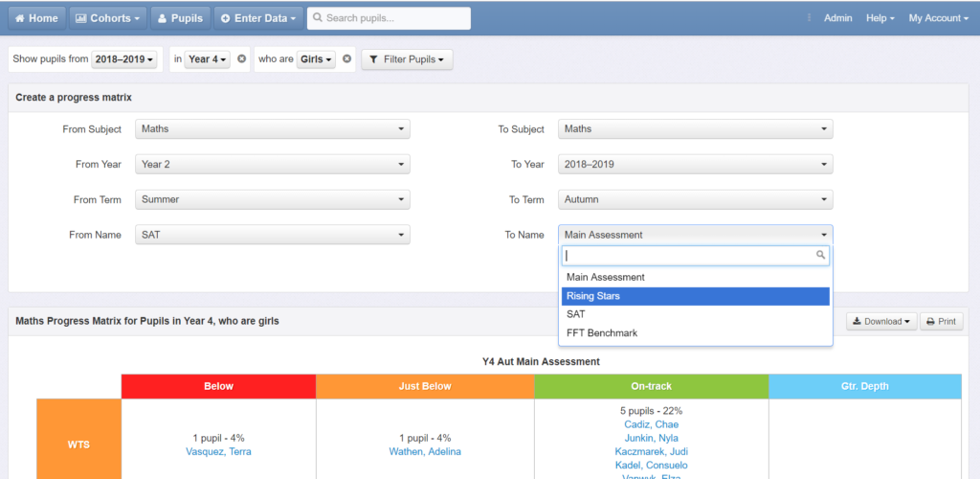Open the Girls filter dropdown

pyautogui.click(x=316, y=59)
